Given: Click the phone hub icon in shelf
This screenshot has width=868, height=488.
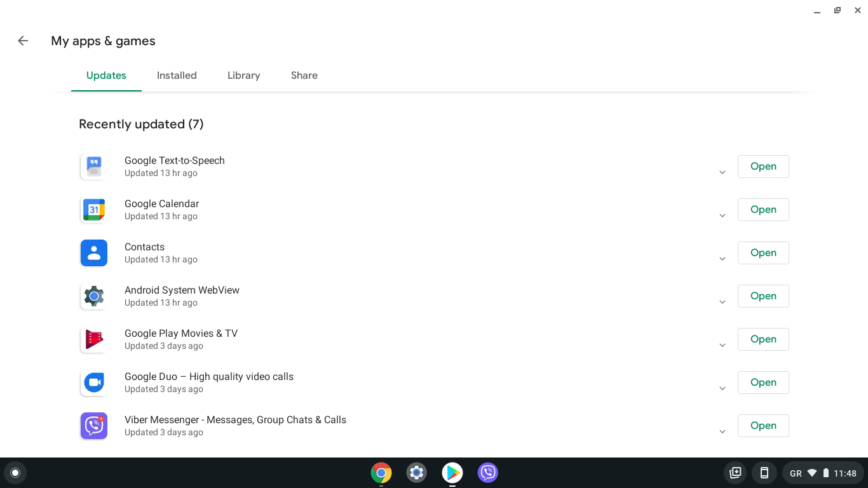Looking at the screenshot, I should [764, 473].
